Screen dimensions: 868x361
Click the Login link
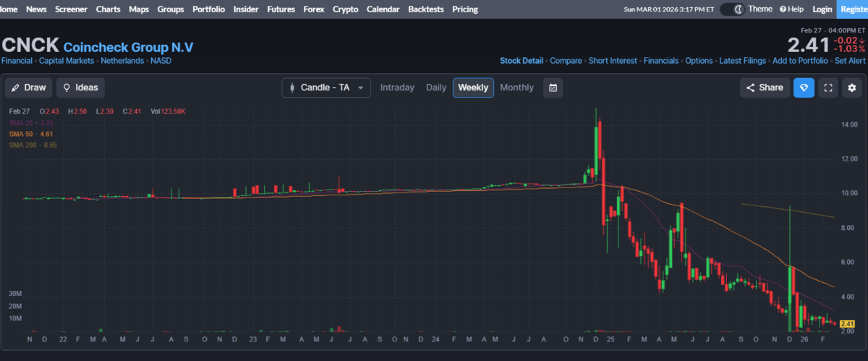pyautogui.click(x=822, y=9)
